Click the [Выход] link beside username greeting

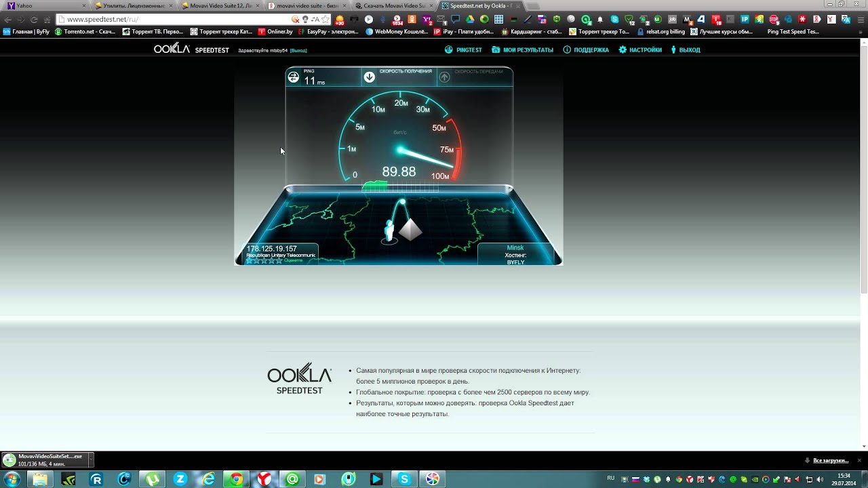(x=298, y=50)
